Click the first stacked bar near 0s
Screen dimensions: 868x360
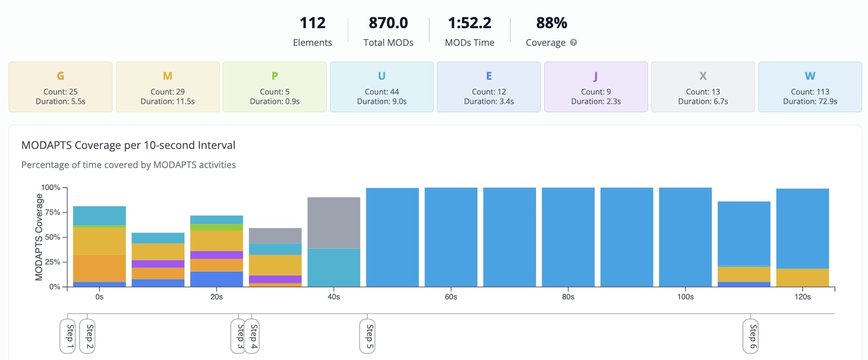[99, 246]
